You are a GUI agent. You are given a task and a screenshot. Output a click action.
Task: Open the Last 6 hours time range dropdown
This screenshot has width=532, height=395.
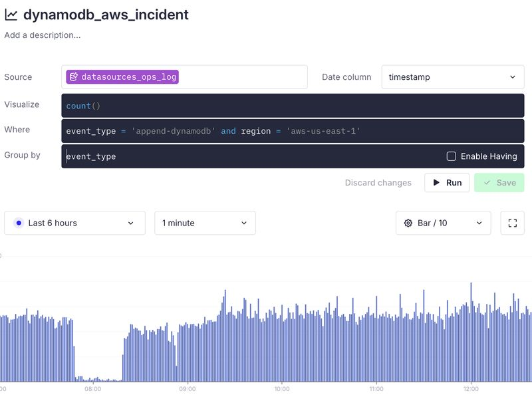[x=74, y=223]
